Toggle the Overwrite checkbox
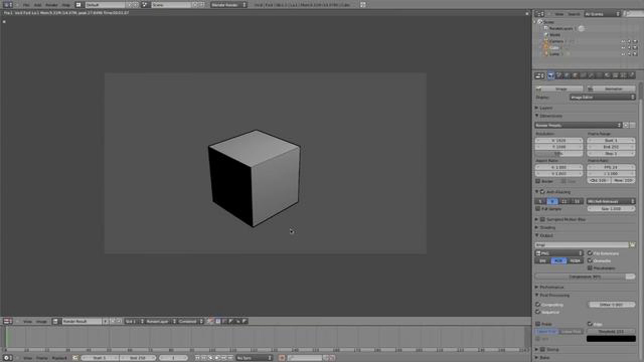Image resolution: width=644 pixels, height=362 pixels. coord(590,261)
